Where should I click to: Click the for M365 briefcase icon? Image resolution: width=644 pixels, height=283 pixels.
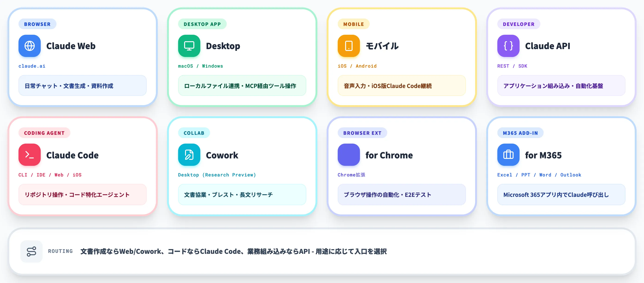click(x=508, y=155)
